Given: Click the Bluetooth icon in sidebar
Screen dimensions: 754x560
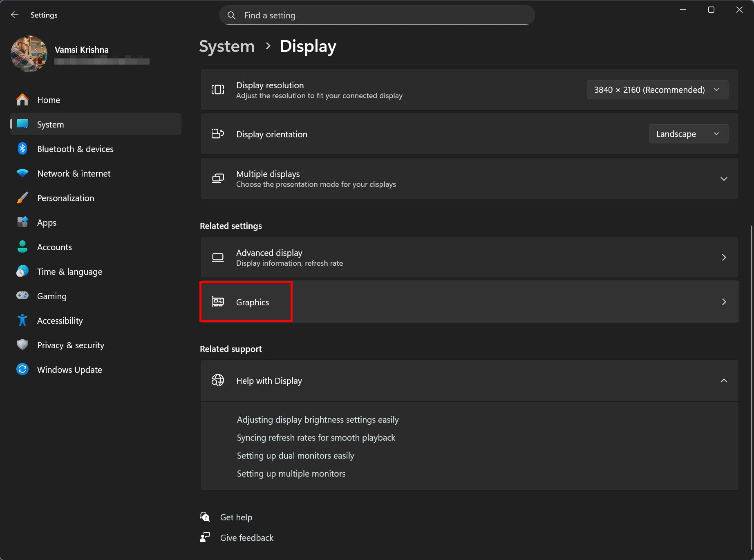Looking at the screenshot, I should [22, 149].
